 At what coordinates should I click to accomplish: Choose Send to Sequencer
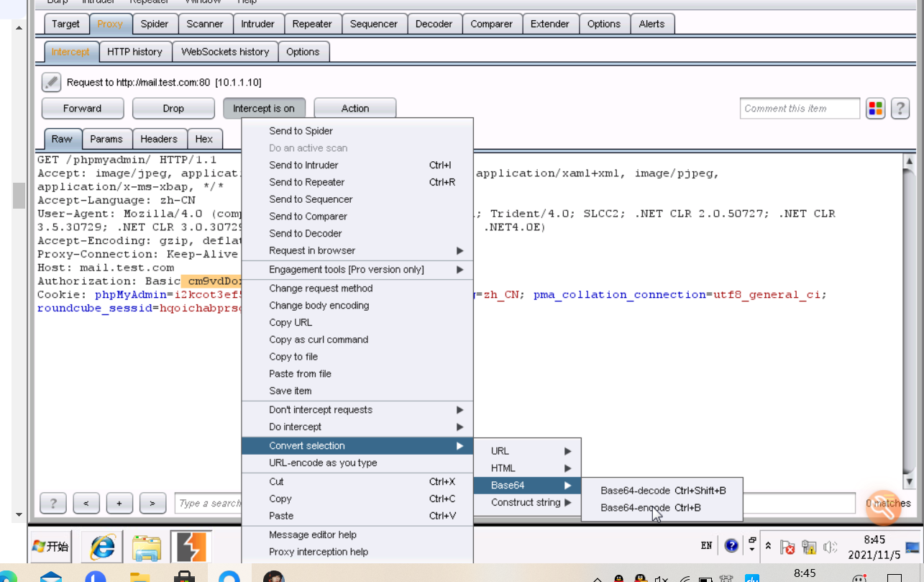[x=357, y=199]
